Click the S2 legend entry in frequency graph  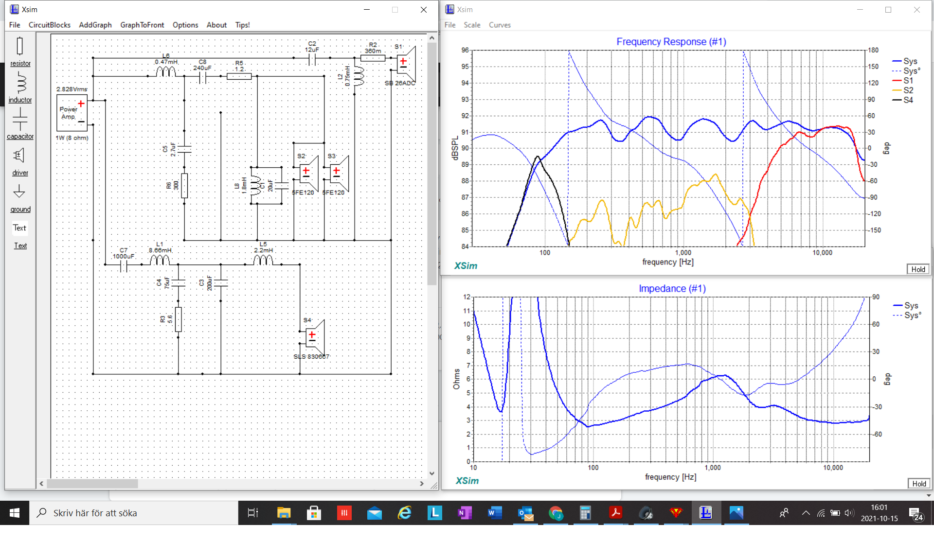[903, 90]
